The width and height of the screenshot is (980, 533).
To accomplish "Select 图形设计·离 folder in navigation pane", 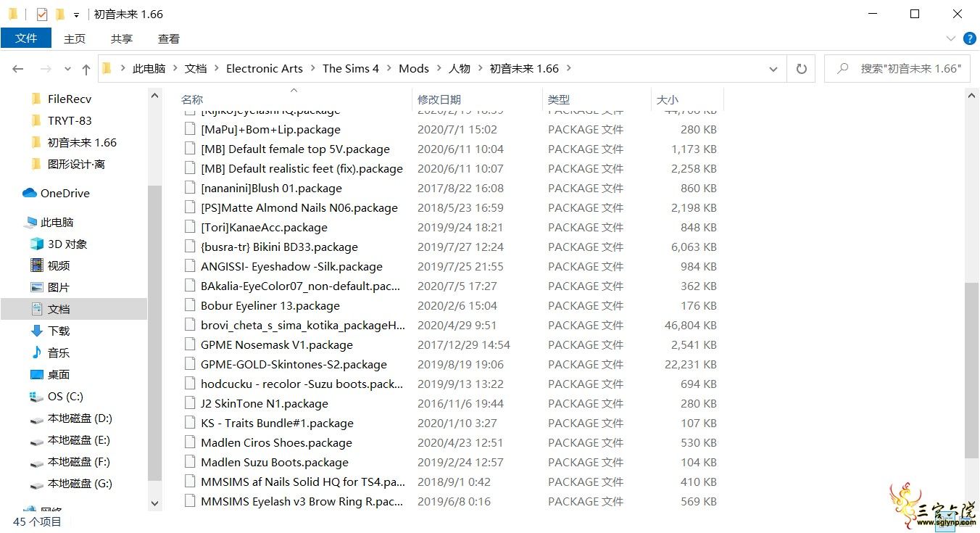I will (x=75, y=164).
